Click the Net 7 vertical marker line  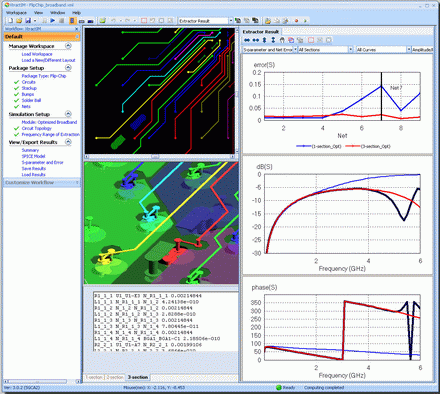point(381,96)
